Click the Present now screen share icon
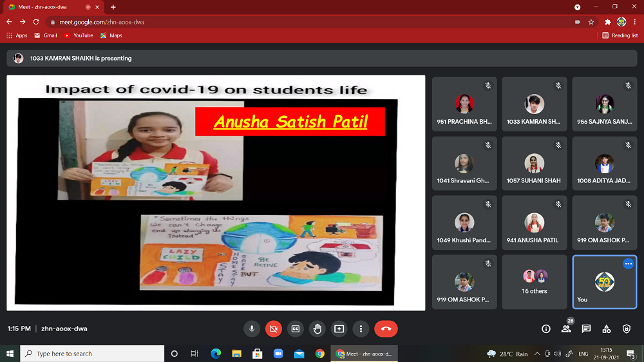 click(x=339, y=329)
